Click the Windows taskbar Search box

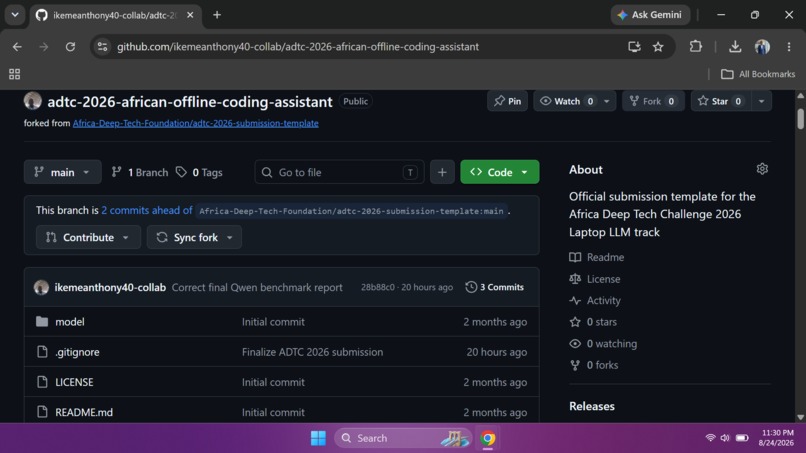(403, 438)
